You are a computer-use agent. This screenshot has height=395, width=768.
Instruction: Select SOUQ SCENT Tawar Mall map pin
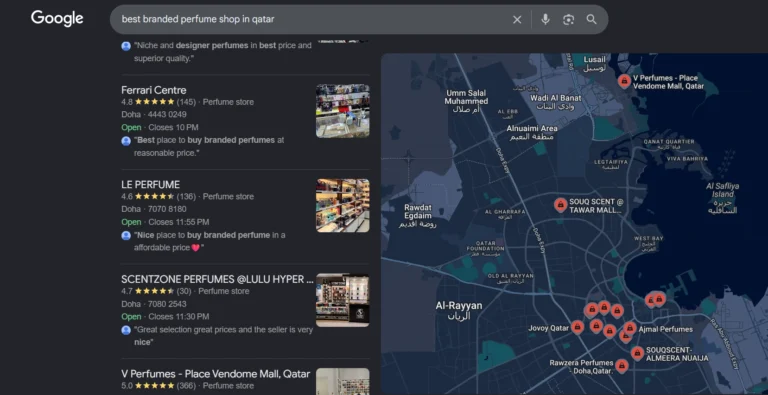[x=560, y=205]
